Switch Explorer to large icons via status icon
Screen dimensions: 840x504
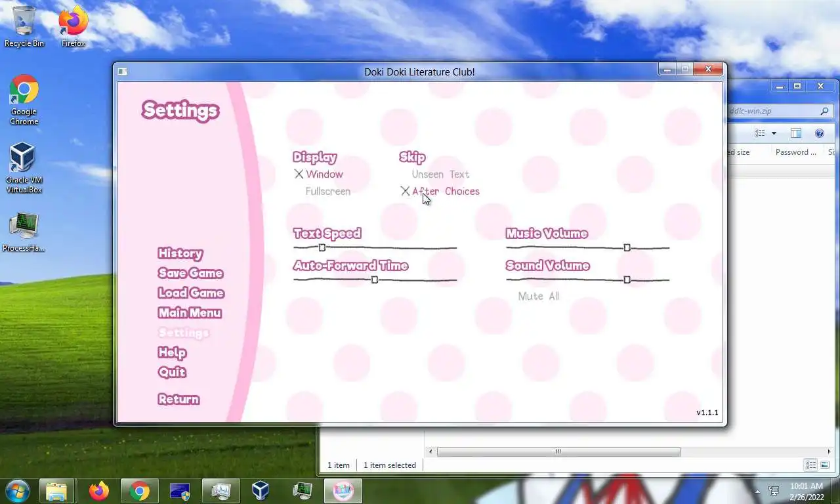(x=824, y=465)
